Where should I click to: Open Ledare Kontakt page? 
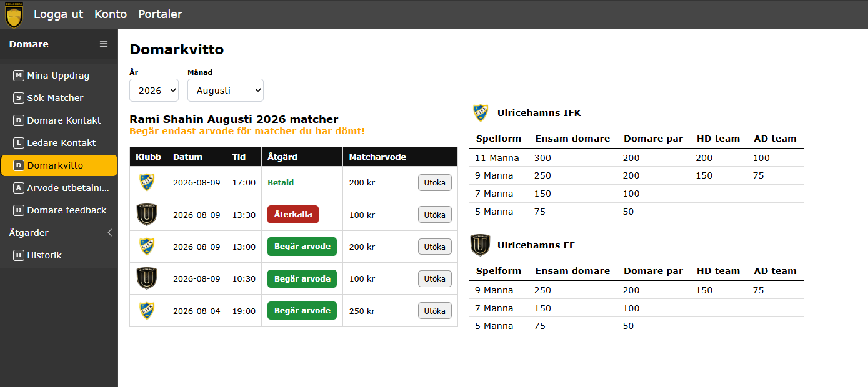pyautogui.click(x=59, y=143)
